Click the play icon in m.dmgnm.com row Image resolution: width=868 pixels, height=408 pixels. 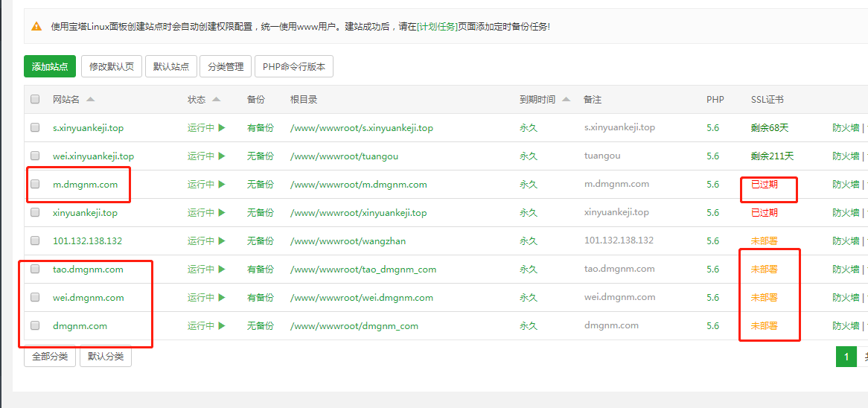coord(222,185)
